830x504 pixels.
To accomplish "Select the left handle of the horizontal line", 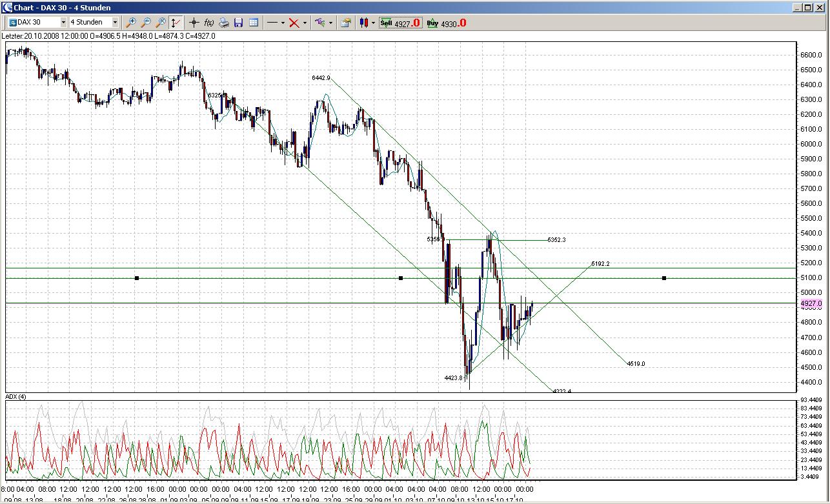I will 137,278.
